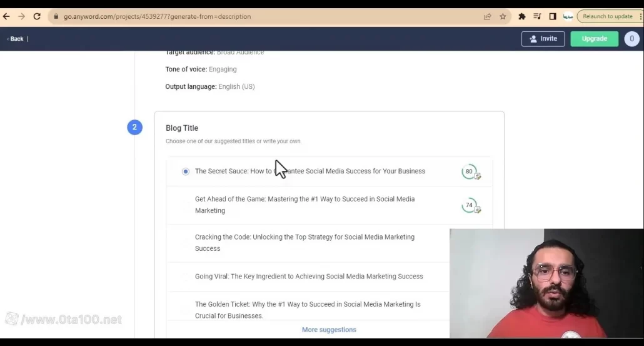Pick the "Going Viral" blog title option
The image size is (644, 346).
[309, 276]
